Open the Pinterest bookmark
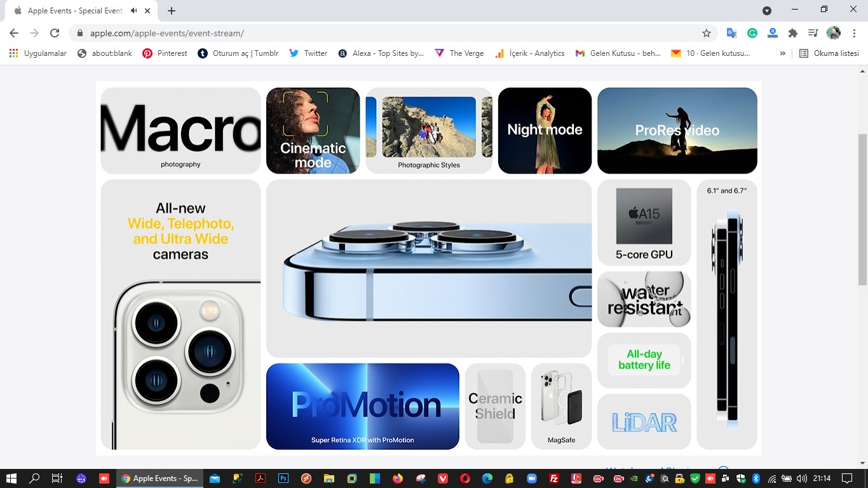Viewport: 868px width, 488px height. coord(165,53)
